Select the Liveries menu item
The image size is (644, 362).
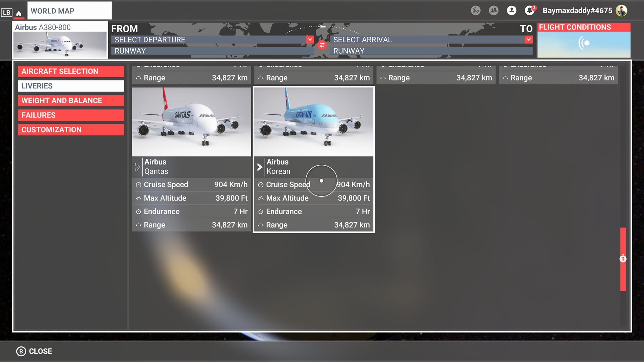(71, 86)
